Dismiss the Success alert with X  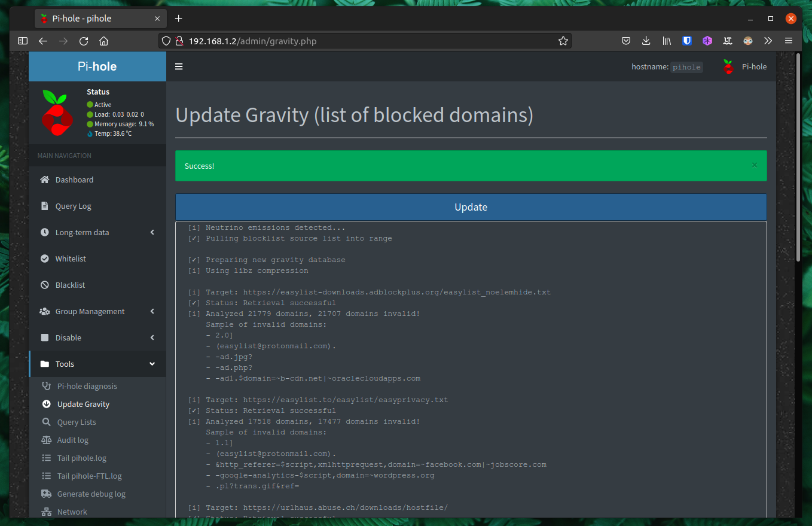(x=755, y=165)
